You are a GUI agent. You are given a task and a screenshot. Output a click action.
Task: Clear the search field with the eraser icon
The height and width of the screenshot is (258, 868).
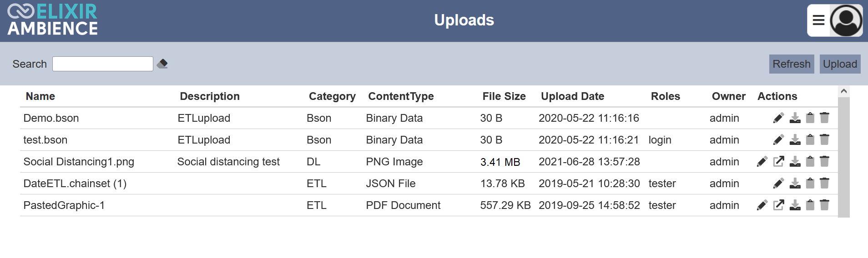tap(162, 64)
